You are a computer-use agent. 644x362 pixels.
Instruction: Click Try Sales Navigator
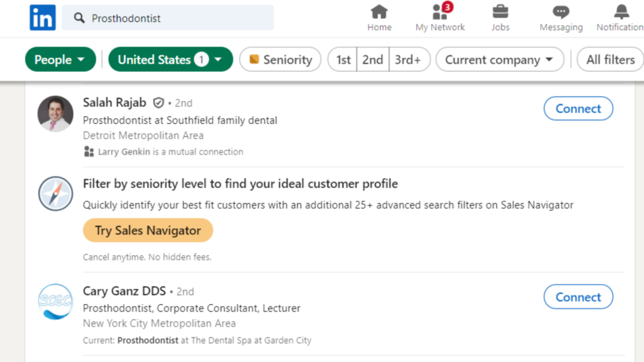147,230
